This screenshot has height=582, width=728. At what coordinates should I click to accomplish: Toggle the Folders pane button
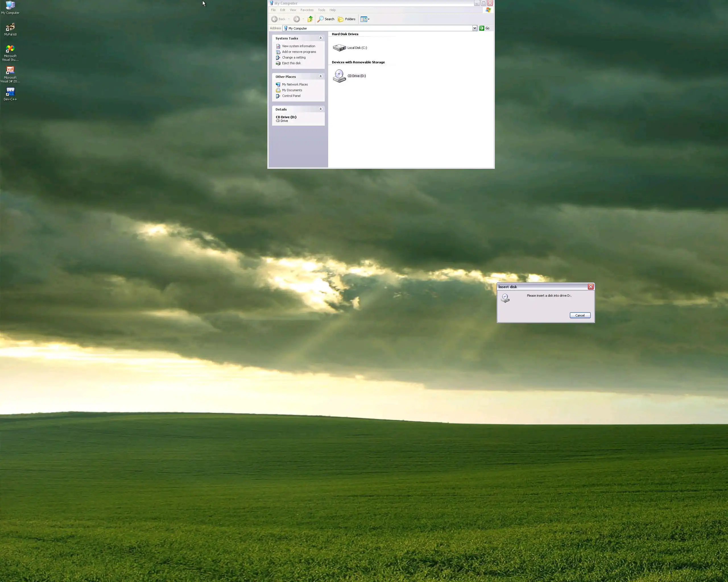(x=347, y=19)
